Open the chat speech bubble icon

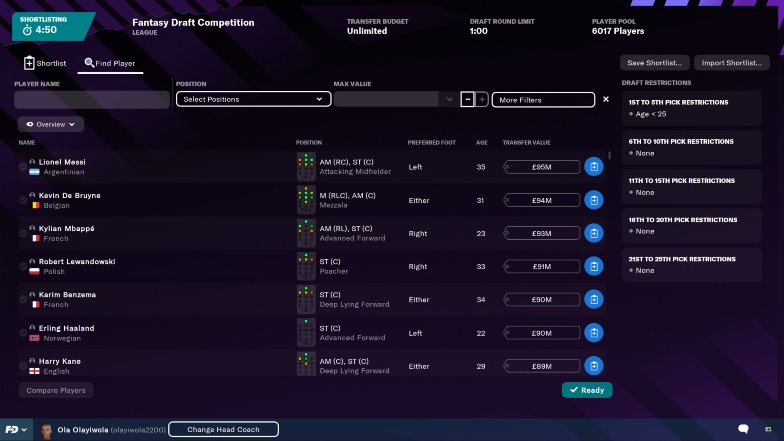coord(744,429)
